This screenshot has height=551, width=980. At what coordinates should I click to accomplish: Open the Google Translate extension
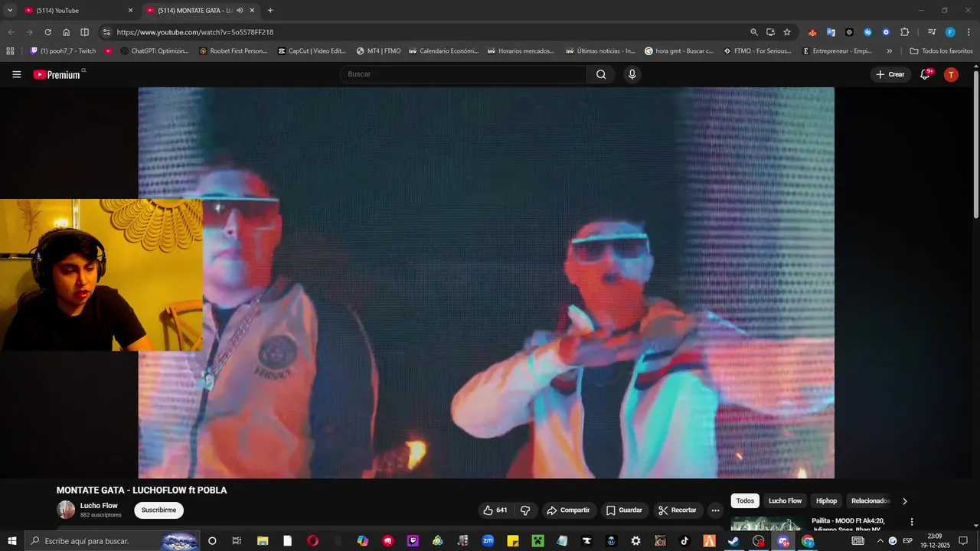click(x=831, y=32)
